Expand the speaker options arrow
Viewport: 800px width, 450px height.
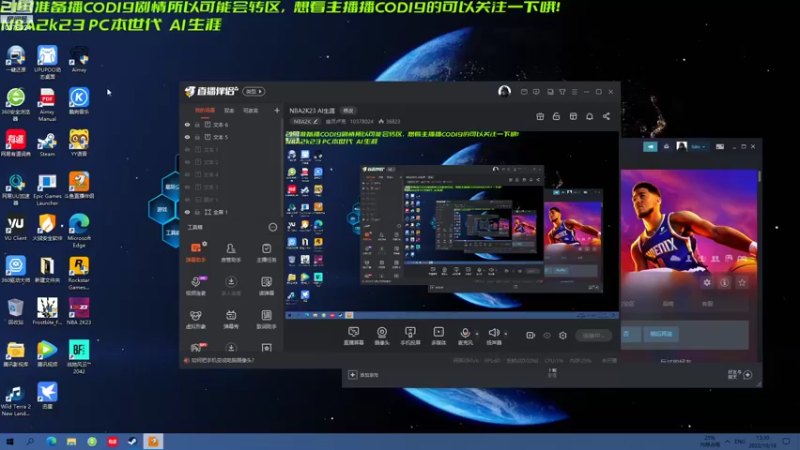pyautogui.click(x=506, y=334)
